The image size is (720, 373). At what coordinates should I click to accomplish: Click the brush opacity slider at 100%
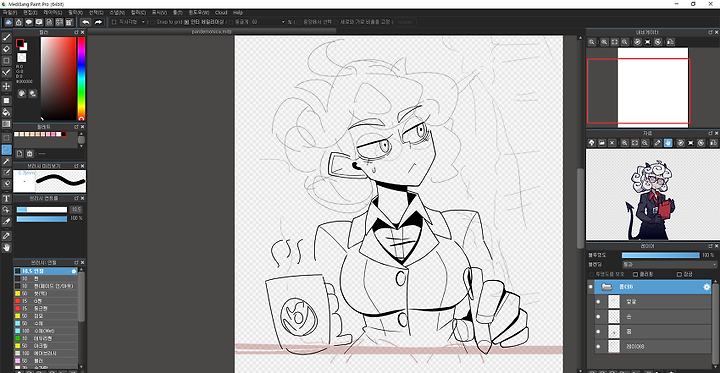tap(42, 219)
